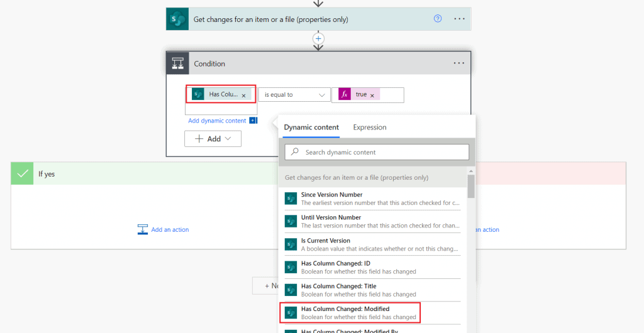644x333 pixels.
Task: Click the SharePoint icon on Get changes action
Action: click(x=177, y=19)
